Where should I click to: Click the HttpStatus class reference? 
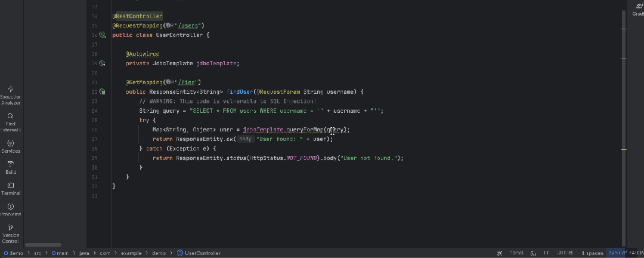[266, 158]
